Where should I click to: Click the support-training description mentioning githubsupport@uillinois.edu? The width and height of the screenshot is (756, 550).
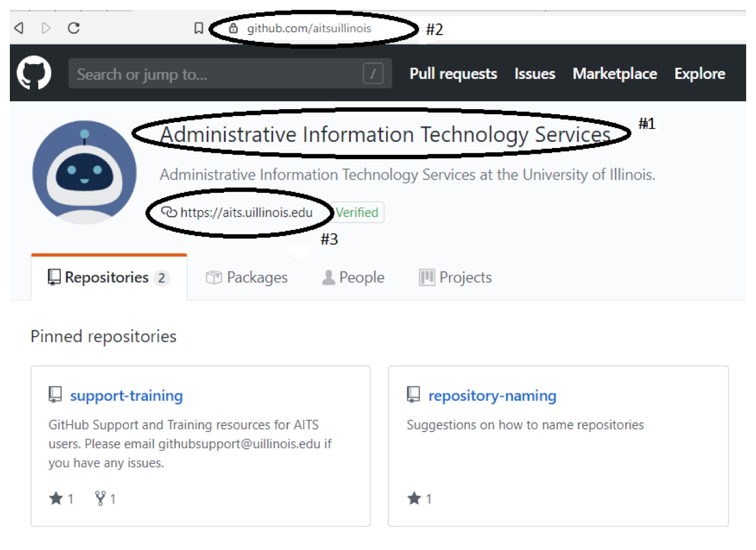pos(190,444)
